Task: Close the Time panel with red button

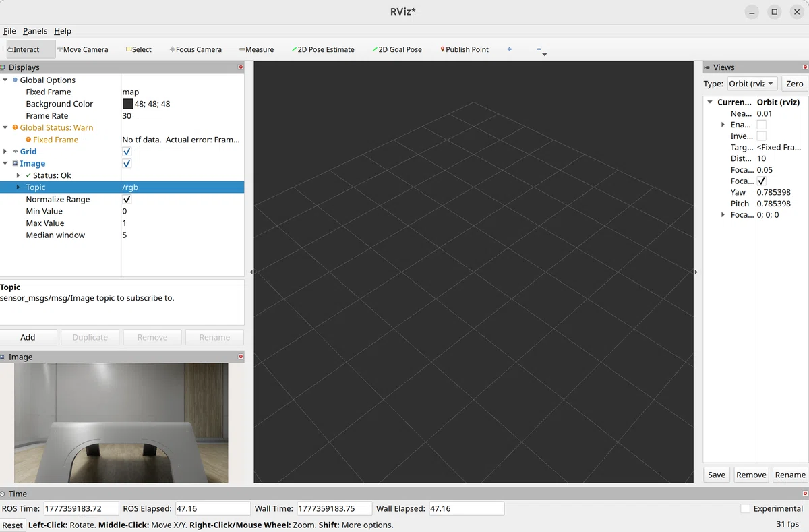Action: tap(805, 494)
